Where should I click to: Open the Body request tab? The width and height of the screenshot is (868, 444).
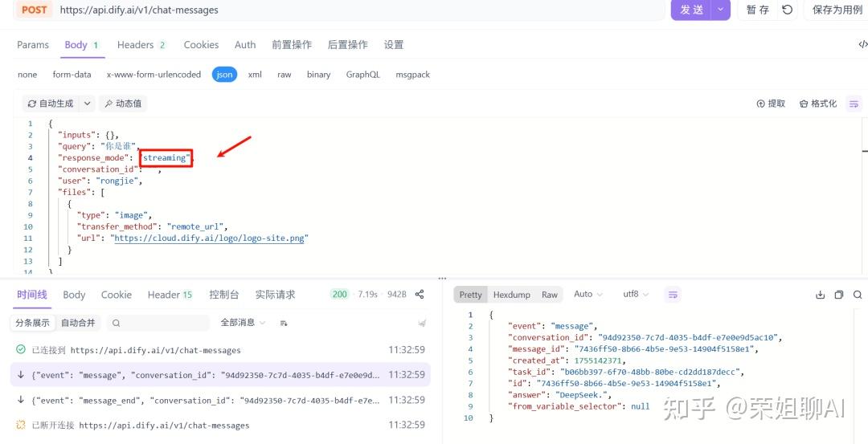[x=82, y=45]
